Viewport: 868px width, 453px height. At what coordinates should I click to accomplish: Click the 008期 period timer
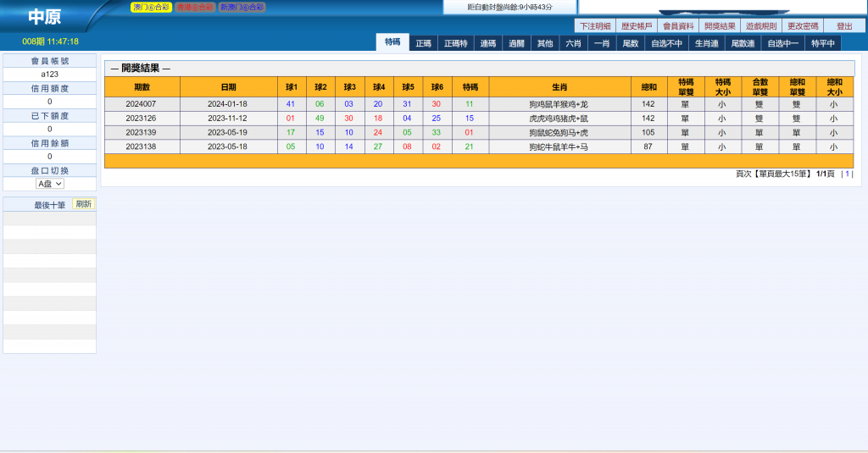point(50,41)
